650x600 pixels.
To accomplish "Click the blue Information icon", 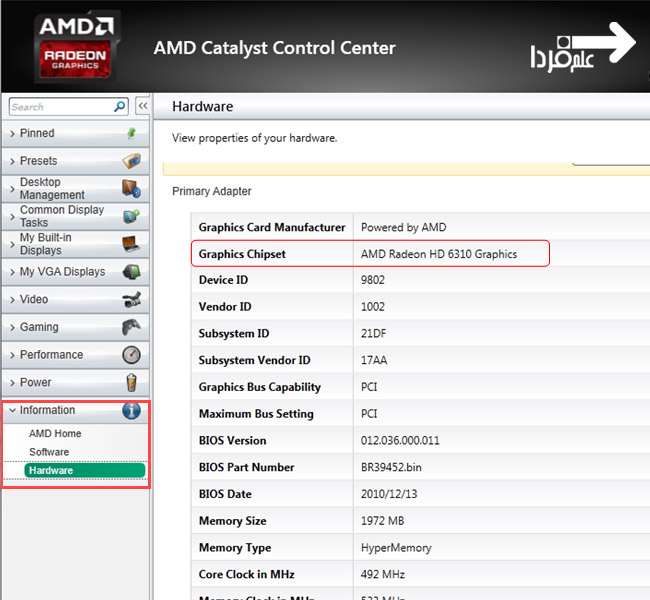I will pyautogui.click(x=131, y=410).
